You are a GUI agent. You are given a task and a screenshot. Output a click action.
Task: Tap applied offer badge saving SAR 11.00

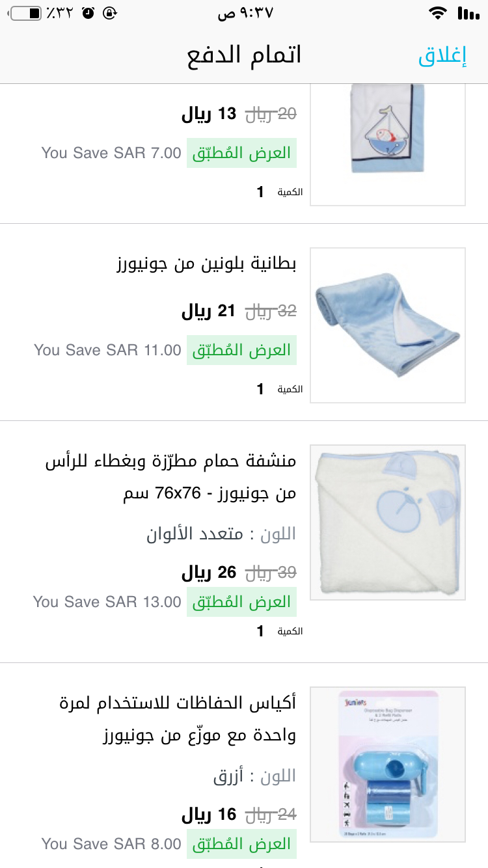241,350
